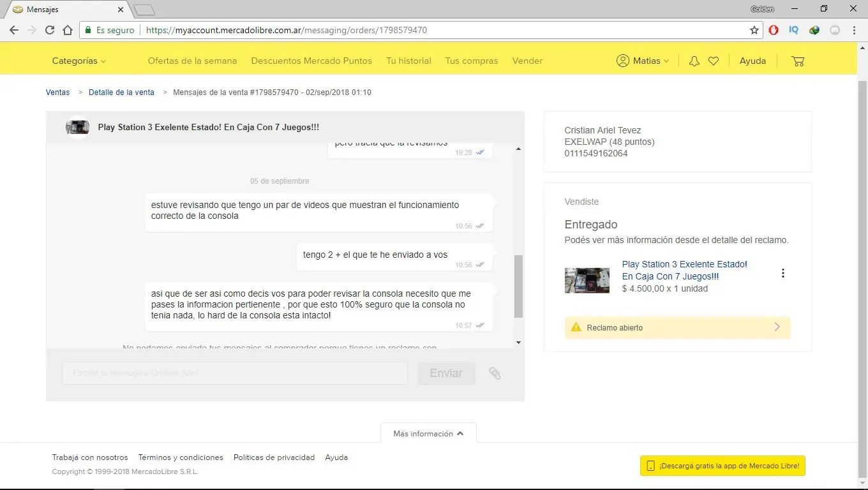Click the 05 de septiembre date label

(x=280, y=181)
